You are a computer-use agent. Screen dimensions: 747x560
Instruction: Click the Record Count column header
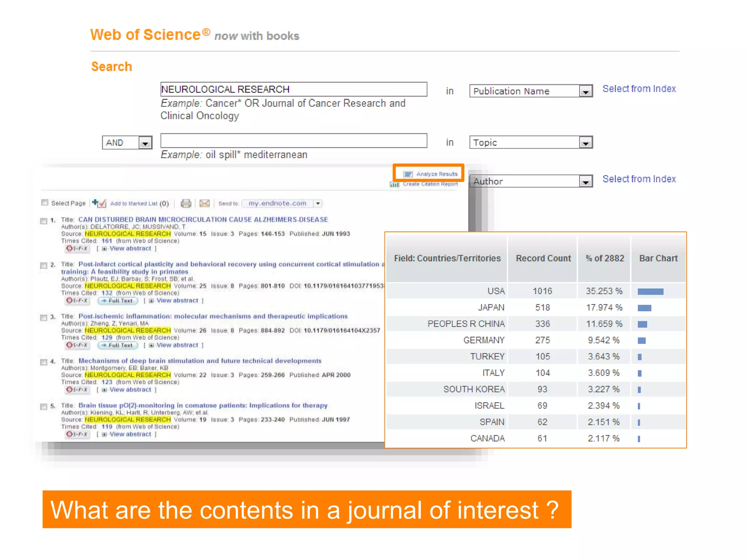pos(543,258)
